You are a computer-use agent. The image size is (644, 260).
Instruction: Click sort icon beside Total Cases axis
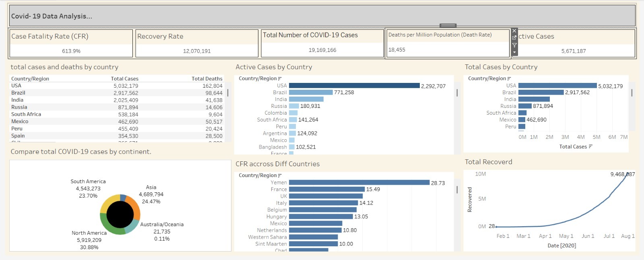590,147
